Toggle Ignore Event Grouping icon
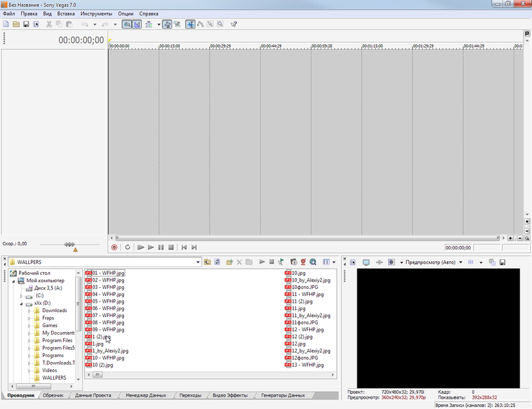Viewport: 532px width, 409px height. tap(177, 25)
